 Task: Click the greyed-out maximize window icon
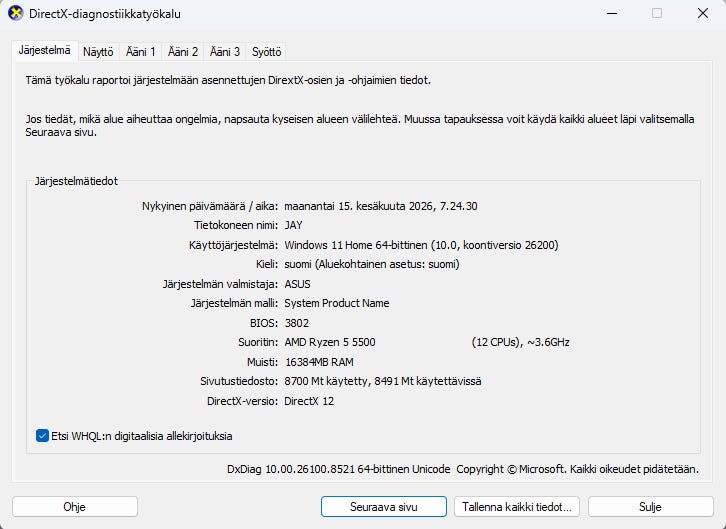(x=657, y=13)
